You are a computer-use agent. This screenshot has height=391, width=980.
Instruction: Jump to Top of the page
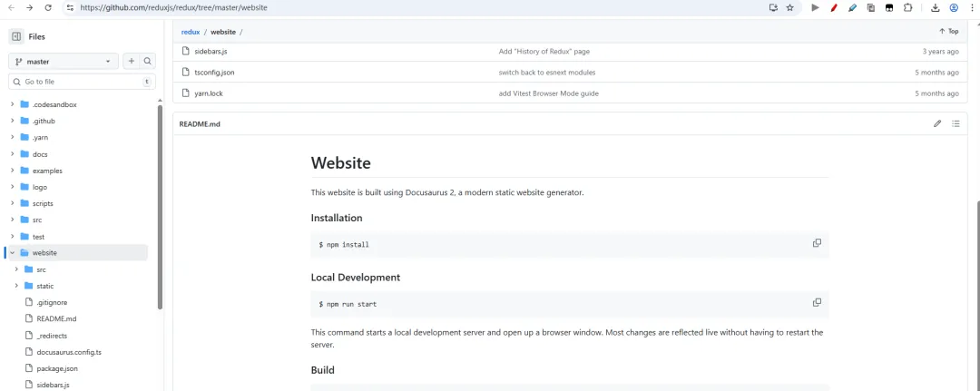[x=949, y=31]
